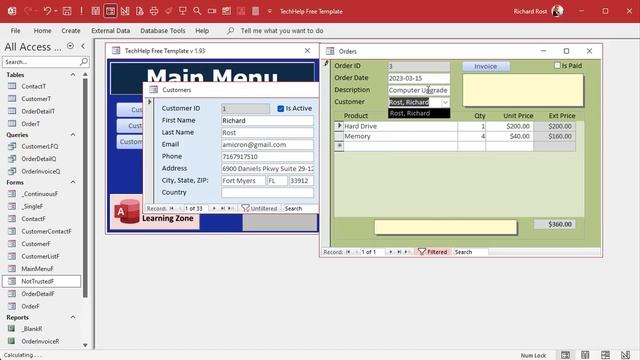
Task: Click the Access app logo in the title bar
Action: coord(12,11)
